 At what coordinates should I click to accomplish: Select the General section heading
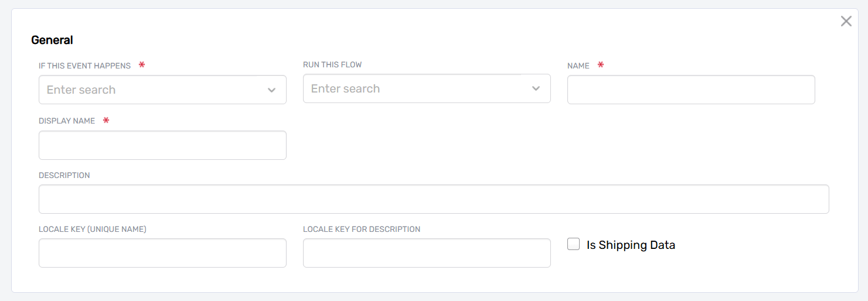(52, 40)
